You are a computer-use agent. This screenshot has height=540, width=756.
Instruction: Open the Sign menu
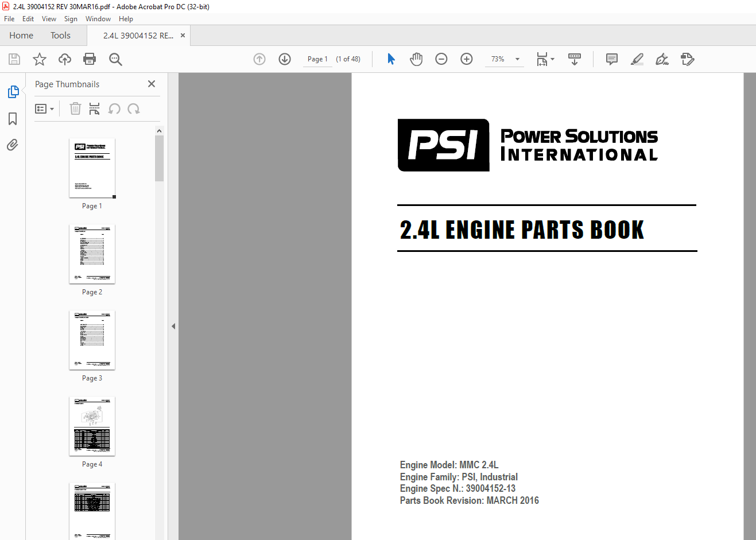click(x=71, y=19)
